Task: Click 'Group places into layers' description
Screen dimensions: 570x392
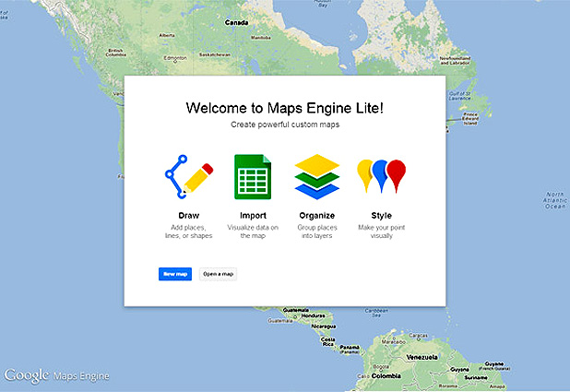Action: point(317,232)
